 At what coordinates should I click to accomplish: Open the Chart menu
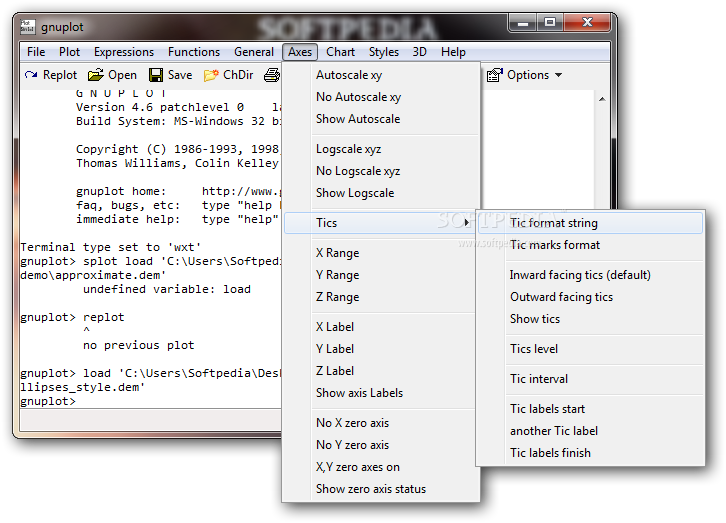pyautogui.click(x=340, y=52)
